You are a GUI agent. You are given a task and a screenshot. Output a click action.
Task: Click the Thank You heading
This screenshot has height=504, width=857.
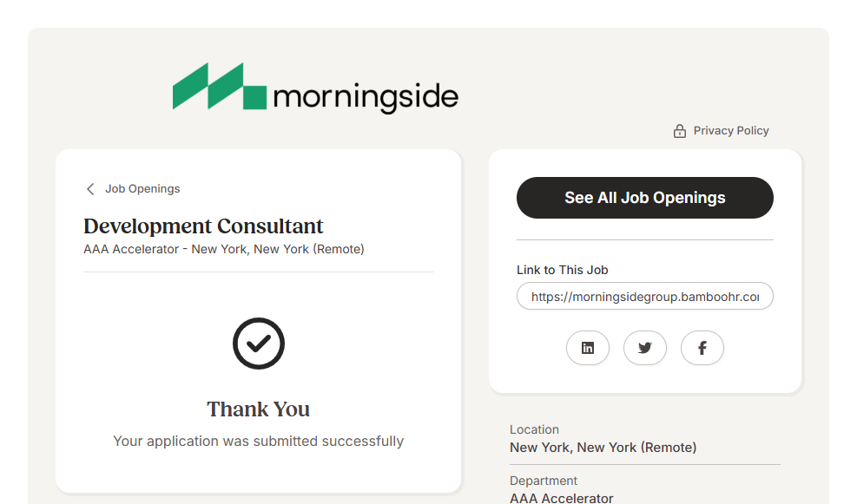[x=259, y=409]
